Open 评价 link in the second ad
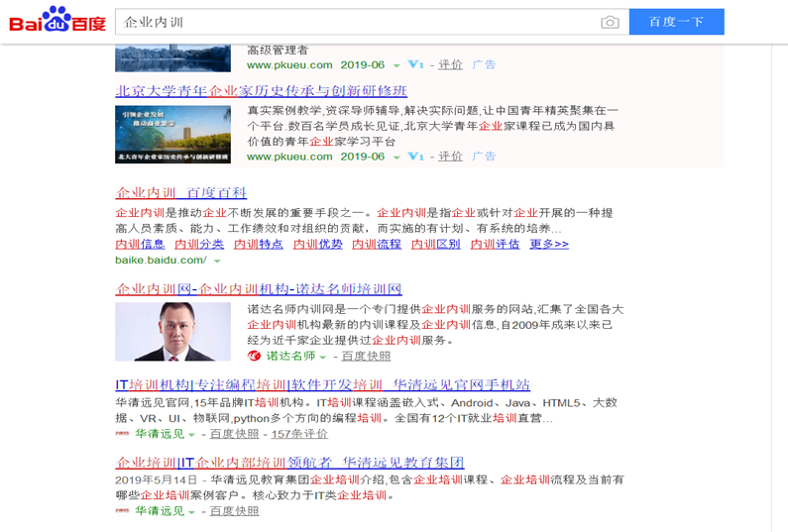 click(x=450, y=157)
